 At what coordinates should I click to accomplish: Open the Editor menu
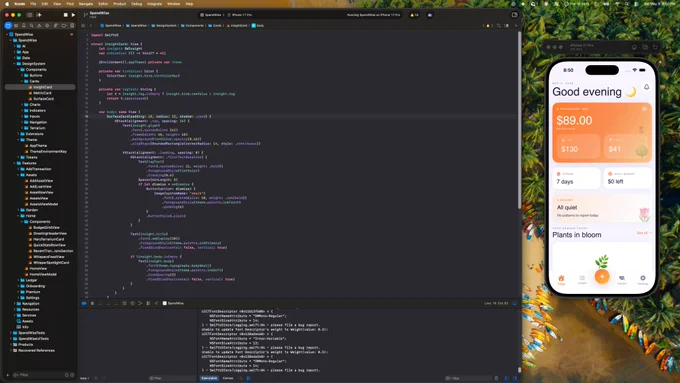pyautogui.click(x=103, y=3)
